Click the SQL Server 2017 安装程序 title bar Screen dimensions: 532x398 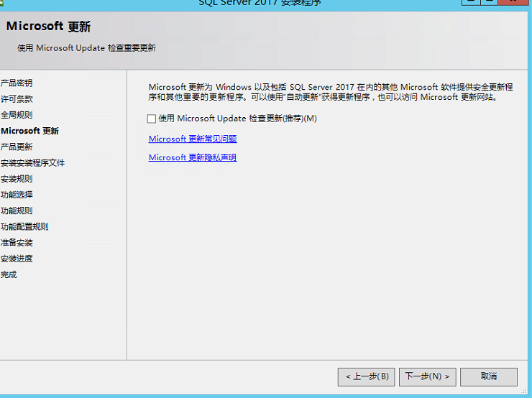click(260, 3)
